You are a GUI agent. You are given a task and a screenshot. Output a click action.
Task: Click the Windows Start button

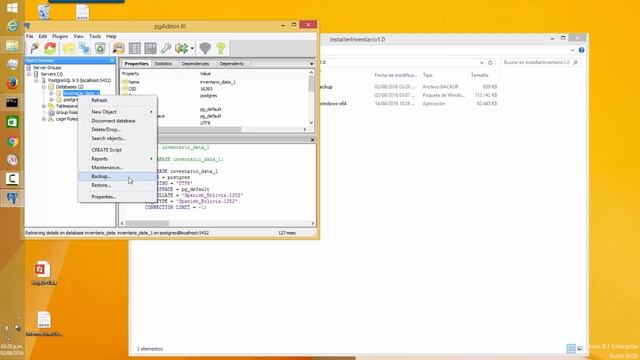(12, 8)
